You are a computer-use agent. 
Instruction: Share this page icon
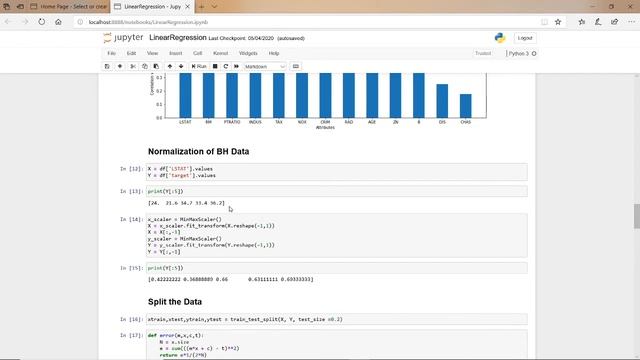614,22
